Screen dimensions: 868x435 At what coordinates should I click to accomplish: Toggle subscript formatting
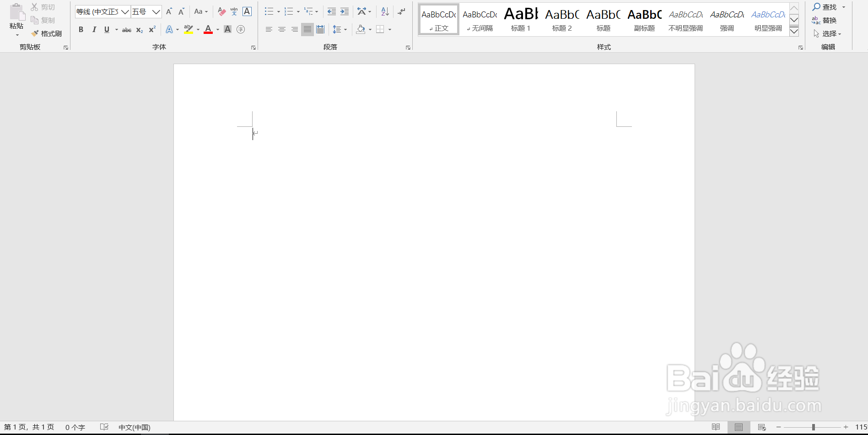140,30
